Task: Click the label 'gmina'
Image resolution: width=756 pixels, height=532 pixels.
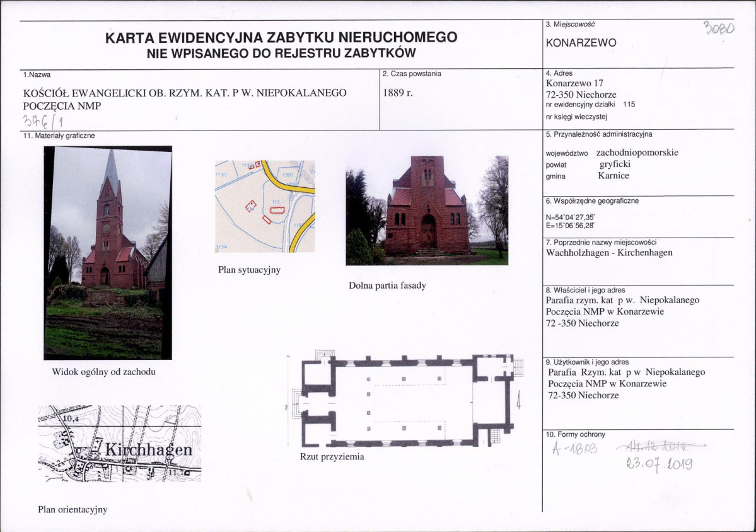Action: click(x=555, y=176)
